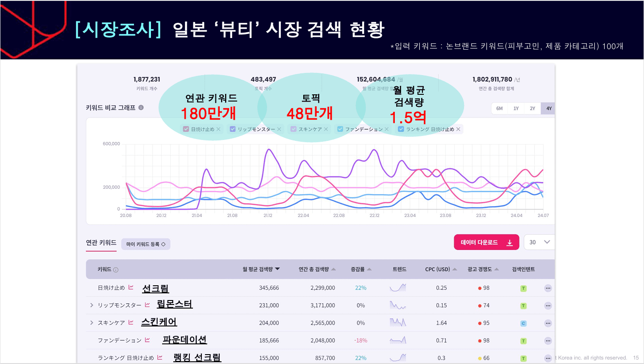Click the T intent badge in the 日焼け止め row
644x364 pixels.
pos(523,288)
